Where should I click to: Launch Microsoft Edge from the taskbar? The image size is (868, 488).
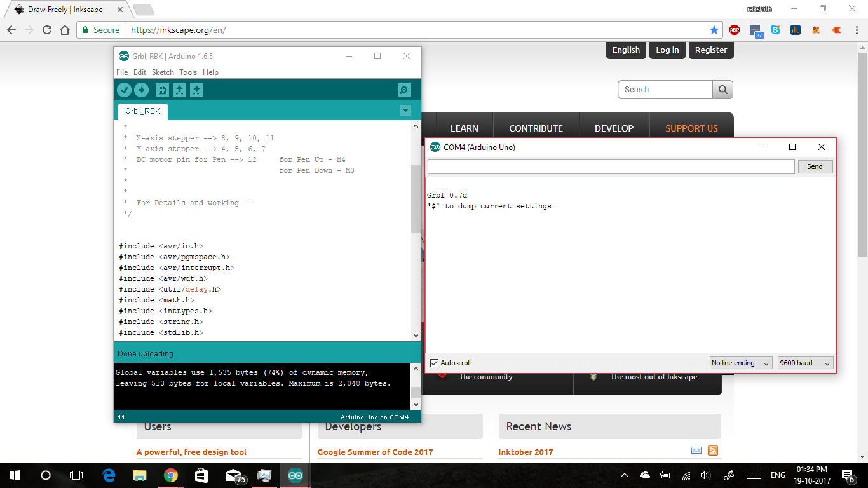click(109, 475)
